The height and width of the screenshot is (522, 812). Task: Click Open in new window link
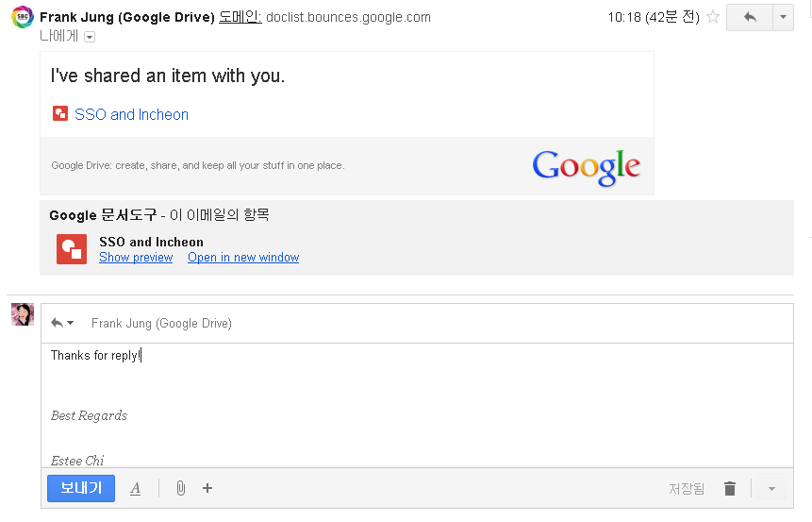[x=243, y=257]
